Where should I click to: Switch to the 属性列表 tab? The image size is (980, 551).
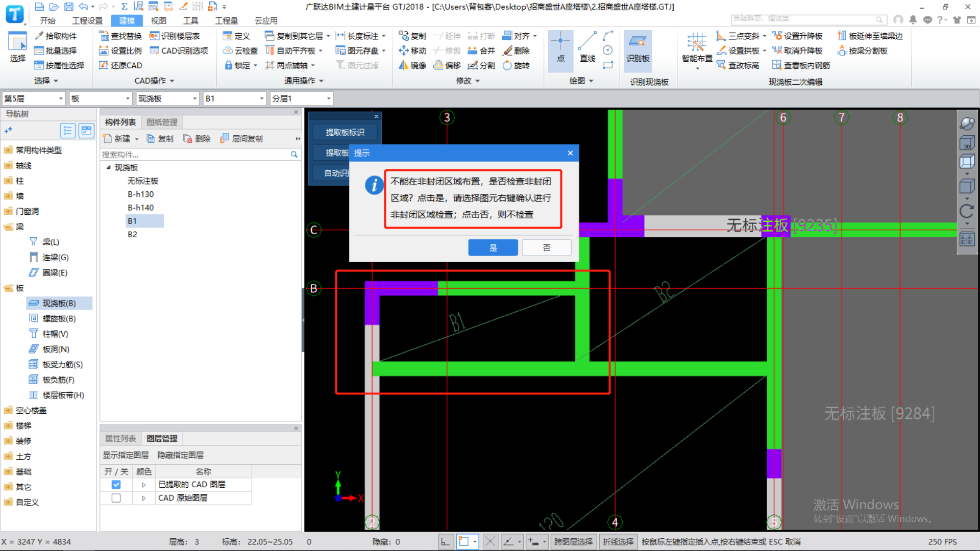tap(120, 438)
